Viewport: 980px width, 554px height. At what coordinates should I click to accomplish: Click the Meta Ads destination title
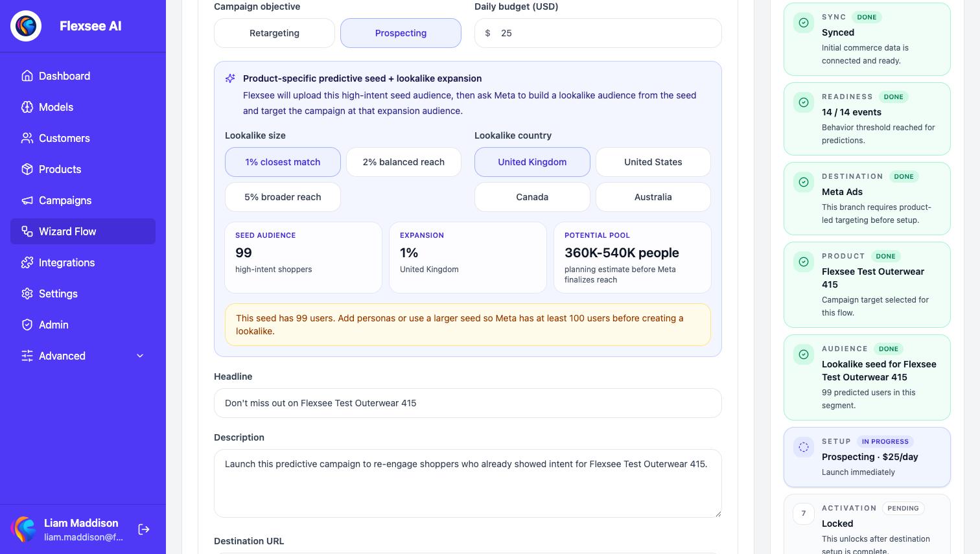842,192
